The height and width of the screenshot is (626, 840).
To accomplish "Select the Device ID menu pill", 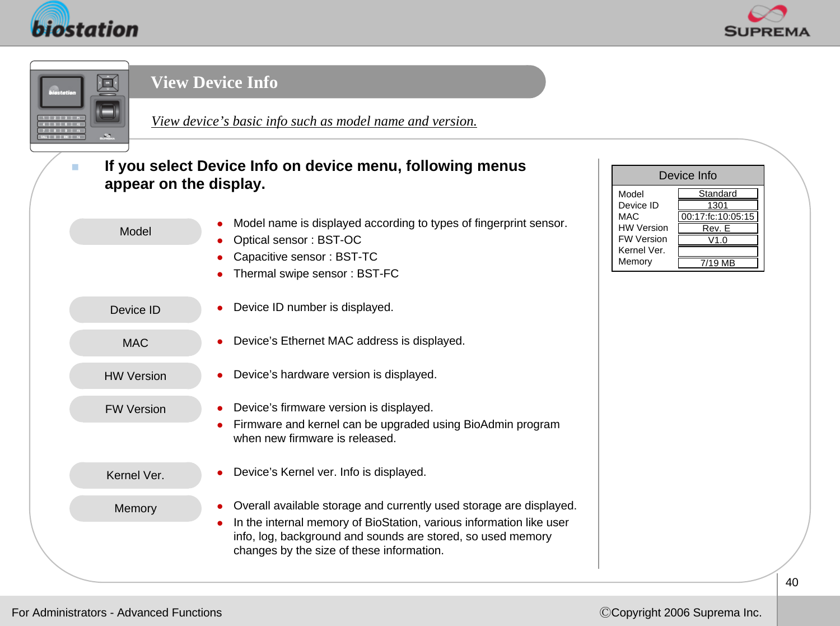I will click(x=136, y=310).
